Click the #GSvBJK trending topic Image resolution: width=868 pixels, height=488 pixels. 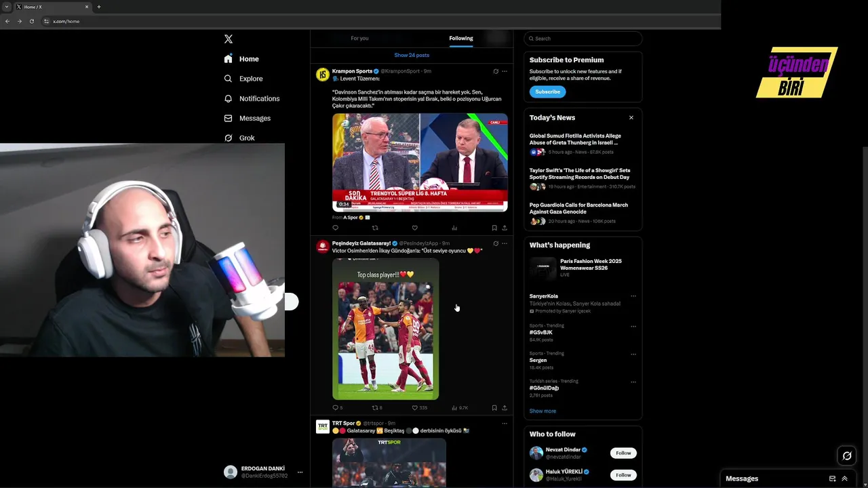click(x=541, y=333)
